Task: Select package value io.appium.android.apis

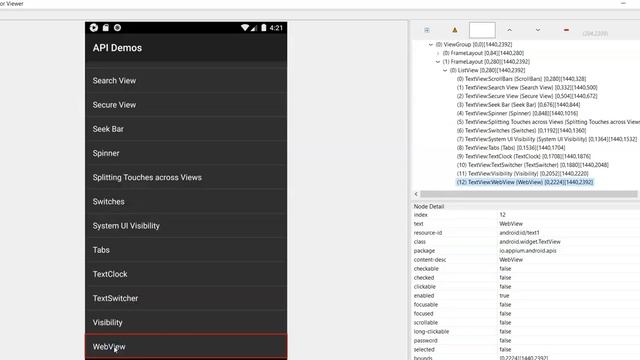Action: (528, 251)
